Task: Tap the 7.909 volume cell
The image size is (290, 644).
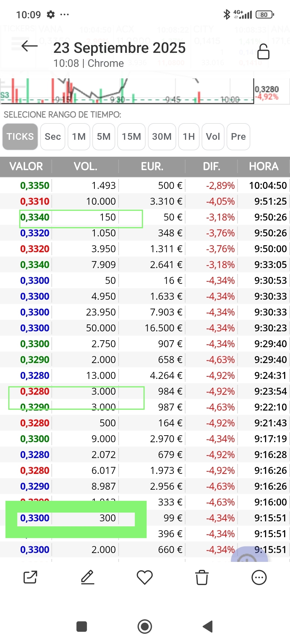Action: tap(104, 265)
